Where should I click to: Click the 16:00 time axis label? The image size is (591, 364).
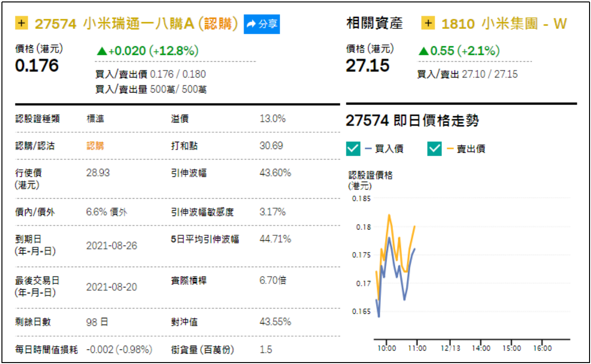pyautogui.click(x=542, y=348)
